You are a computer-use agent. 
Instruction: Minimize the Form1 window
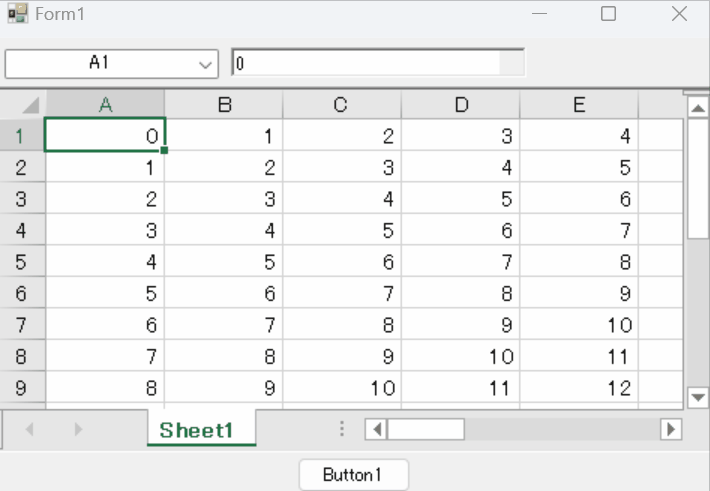tap(539, 14)
